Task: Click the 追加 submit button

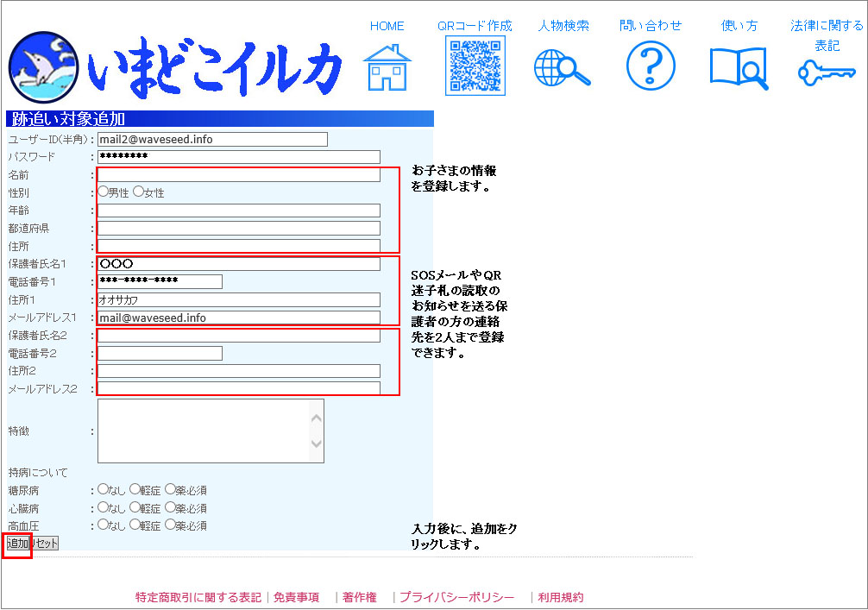Action: (18, 544)
